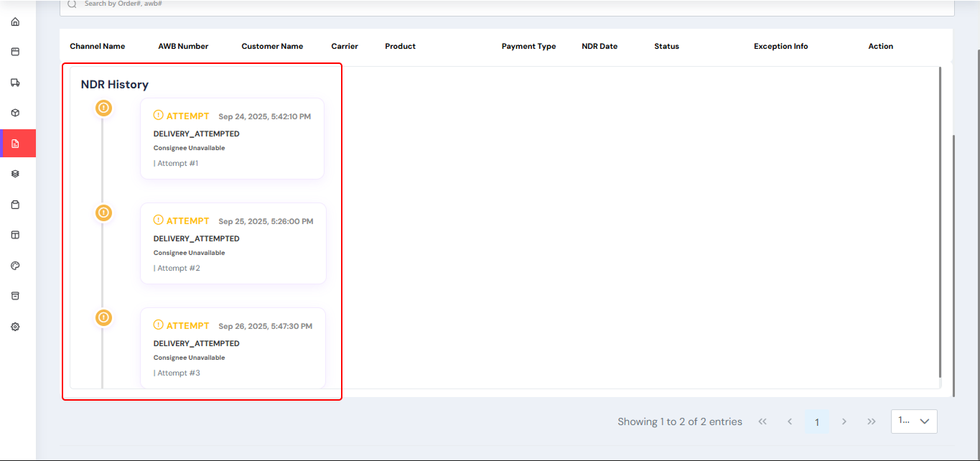980x461 pixels.
Task: Click the Sep 25 Attempt #2 card
Action: (x=233, y=243)
